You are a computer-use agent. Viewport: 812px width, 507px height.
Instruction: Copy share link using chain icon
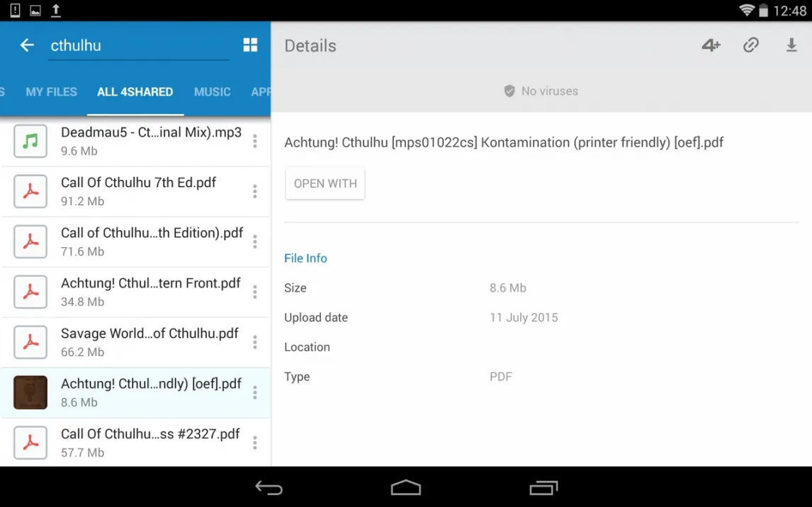[x=751, y=45]
